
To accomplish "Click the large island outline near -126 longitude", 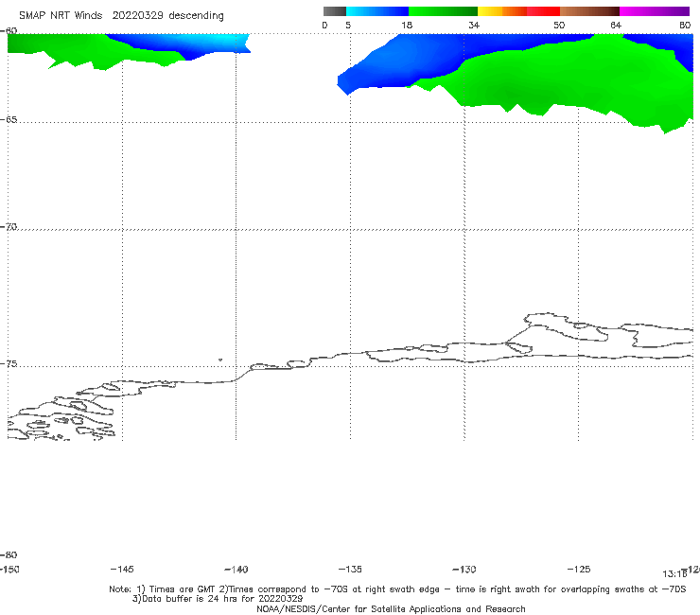I will (x=566, y=327).
